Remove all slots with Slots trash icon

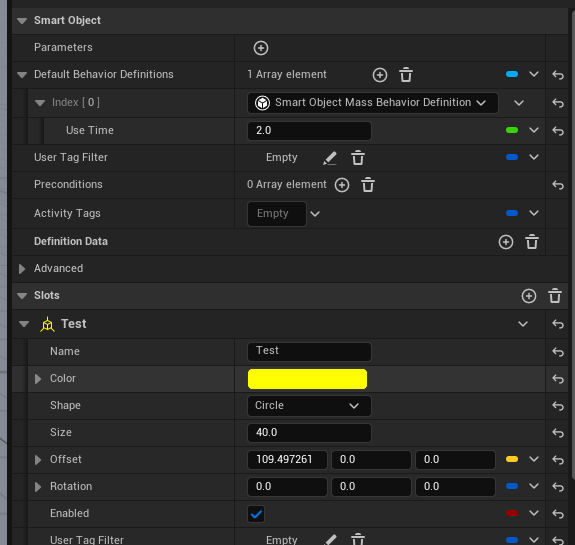554,296
